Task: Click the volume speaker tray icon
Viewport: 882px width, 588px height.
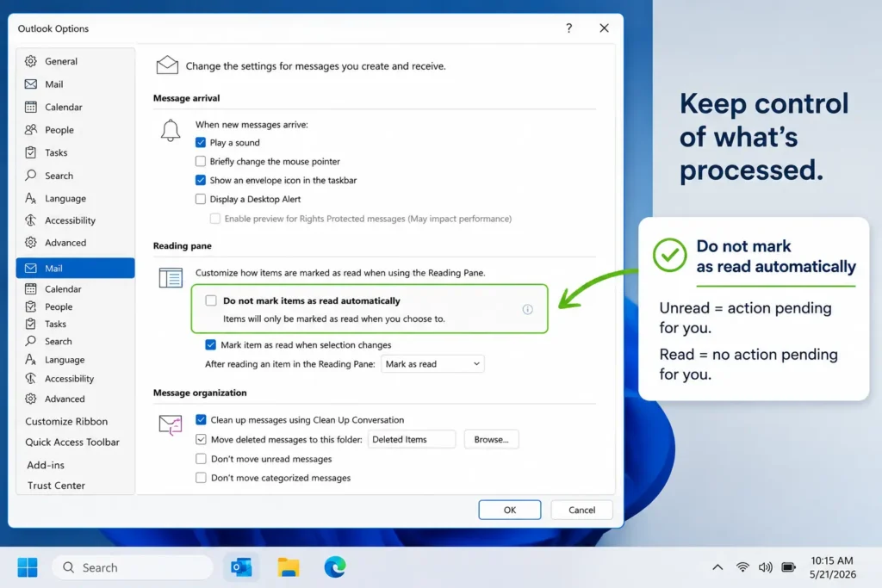Action: tap(765, 567)
